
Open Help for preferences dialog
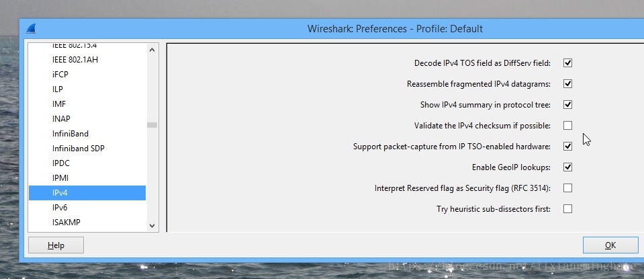[x=56, y=245]
